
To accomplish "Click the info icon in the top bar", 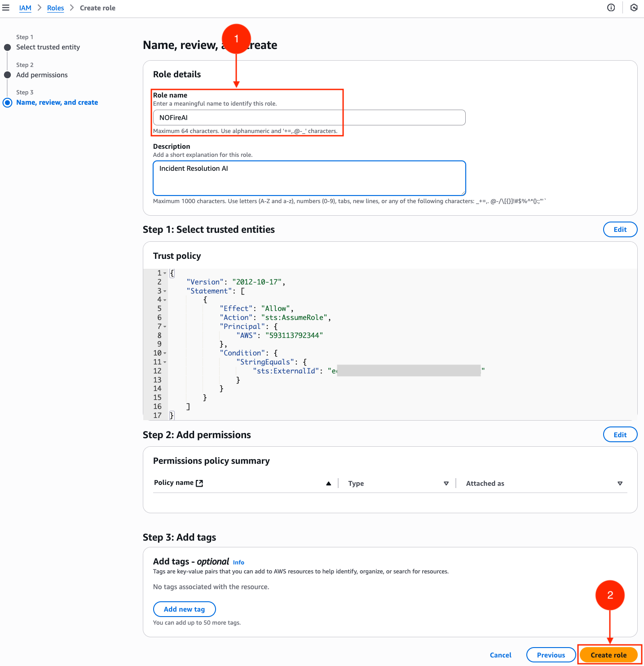I will click(x=611, y=8).
